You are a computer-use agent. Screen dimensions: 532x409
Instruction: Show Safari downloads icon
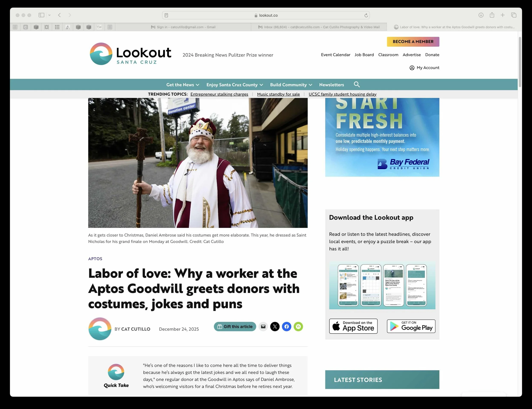click(x=481, y=15)
